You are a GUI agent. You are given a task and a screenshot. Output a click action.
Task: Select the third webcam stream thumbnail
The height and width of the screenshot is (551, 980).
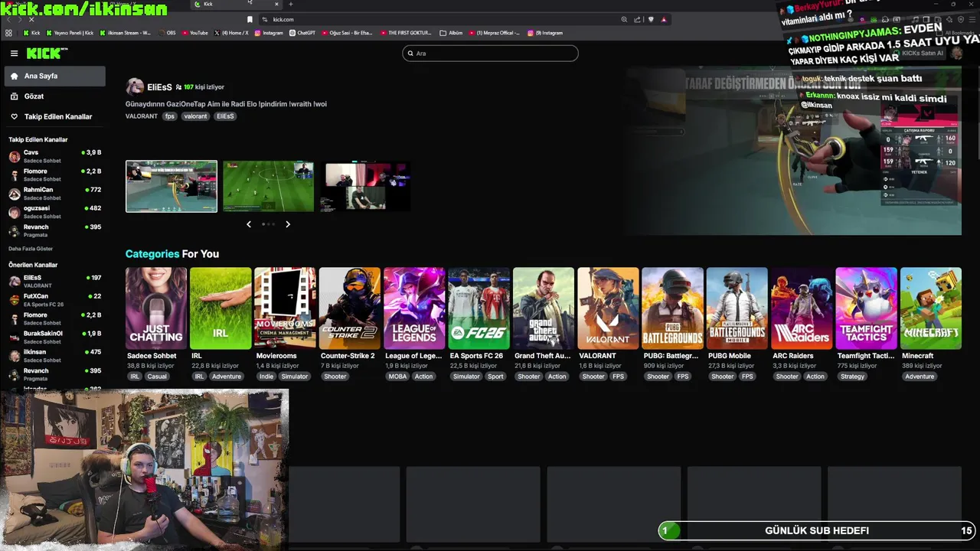coord(365,186)
